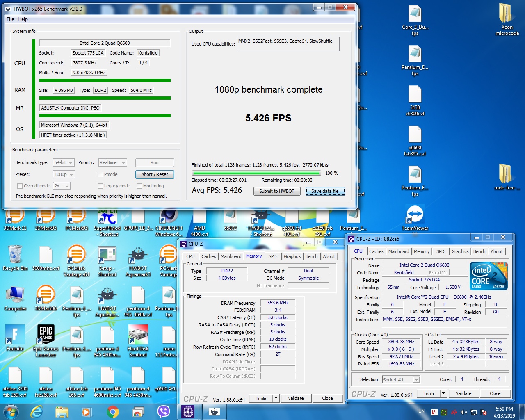525x420 pixels.
Task: Open the TeamViewer desktop shortcut
Action: point(415,217)
